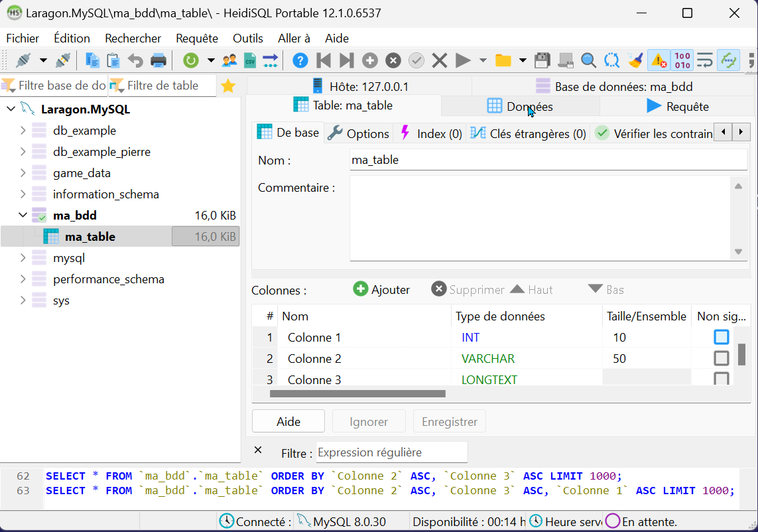The height and width of the screenshot is (532, 758).
Task: Click the save diskette icon in toolbar
Action: click(542, 61)
